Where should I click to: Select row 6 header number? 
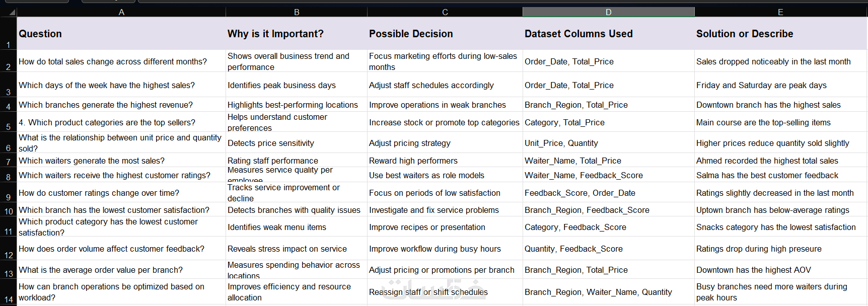pos(9,148)
